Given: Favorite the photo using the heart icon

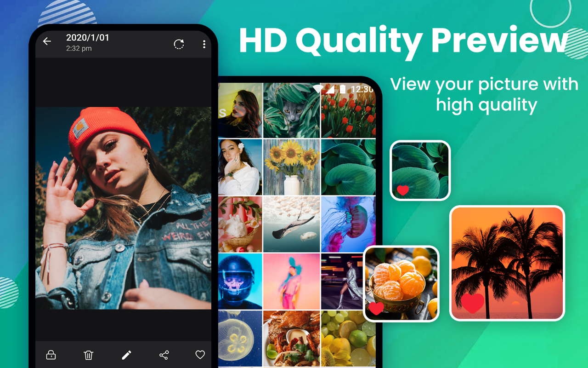Looking at the screenshot, I should pos(200,355).
